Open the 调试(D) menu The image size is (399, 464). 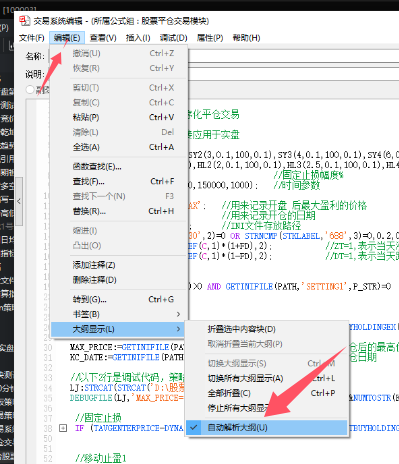pyautogui.click(x=173, y=38)
